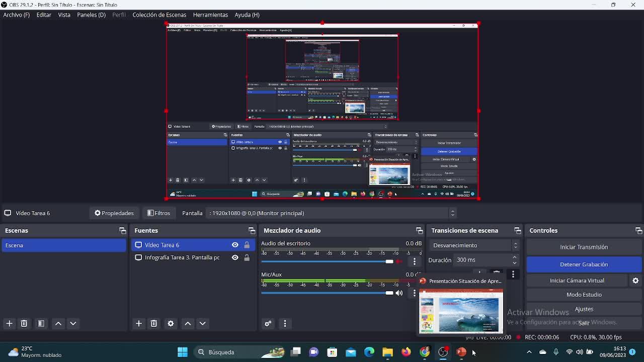Open Filtros for selected source

159,213
